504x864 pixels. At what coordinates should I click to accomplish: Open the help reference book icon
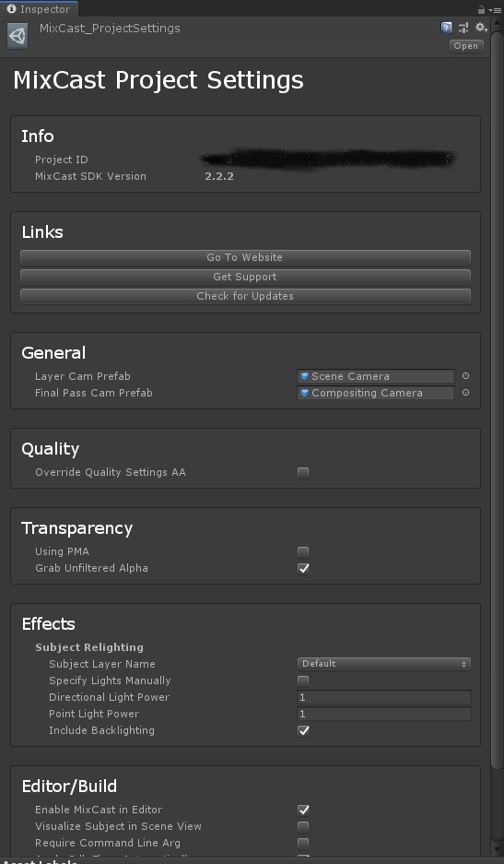click(x=447, y=28)
